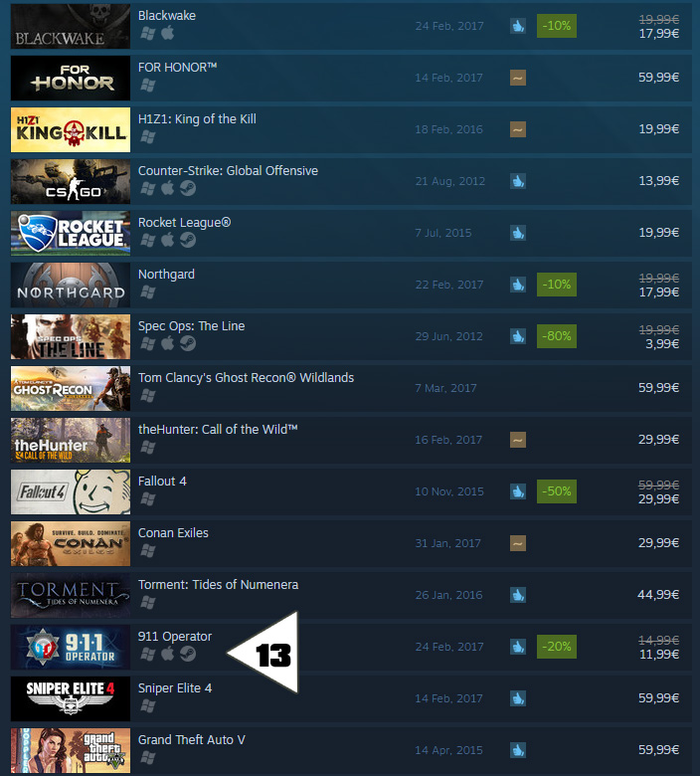
Task: Open Tom Clancy's Ghost Recon Wildlands title link
Action: [x=246, y=378]
